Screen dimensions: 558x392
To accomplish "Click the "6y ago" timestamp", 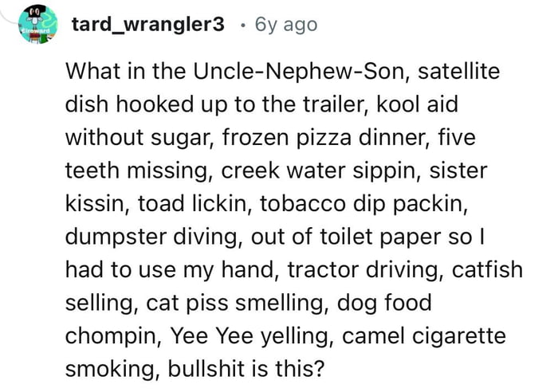I will click(285, 25).
